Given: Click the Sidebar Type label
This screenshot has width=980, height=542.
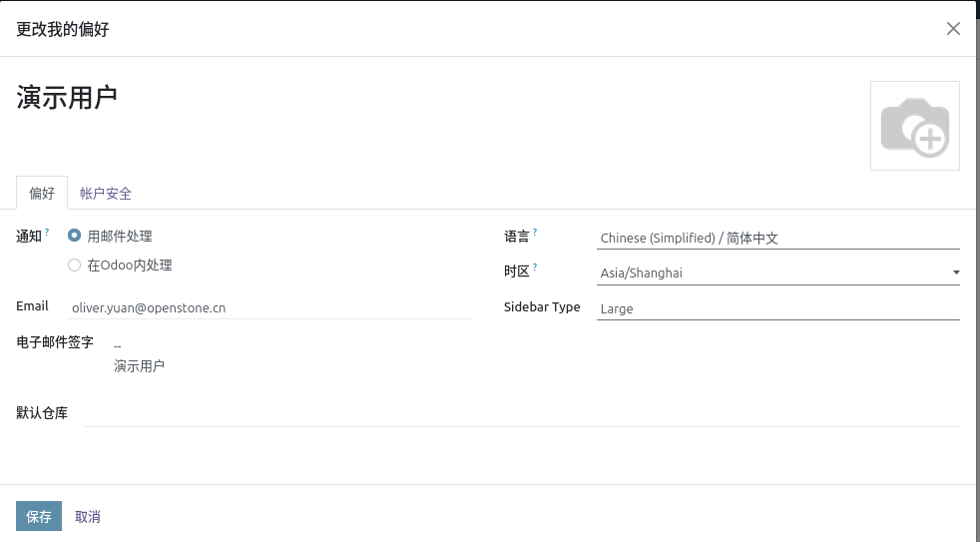Looking at the screenshot, I should (542, 307).
